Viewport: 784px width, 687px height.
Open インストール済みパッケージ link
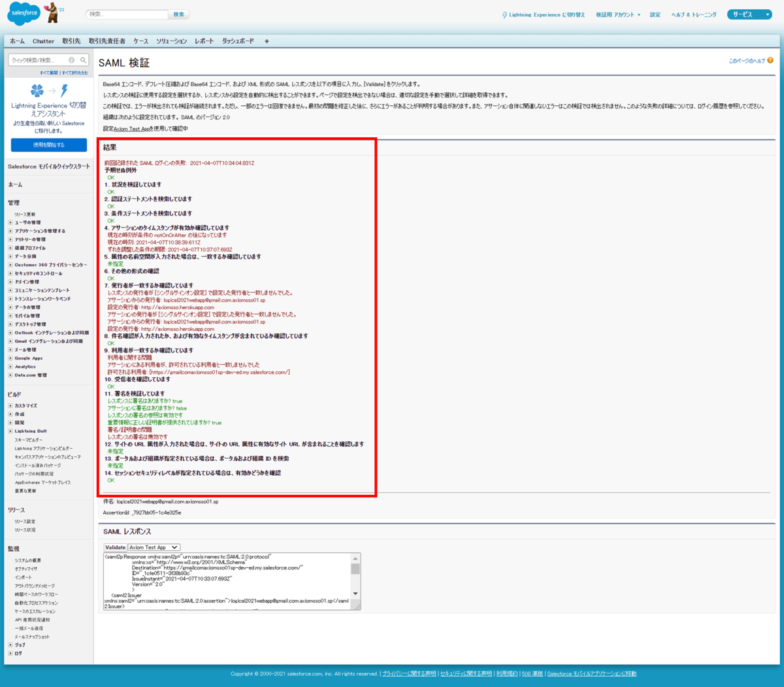point(39,465)
